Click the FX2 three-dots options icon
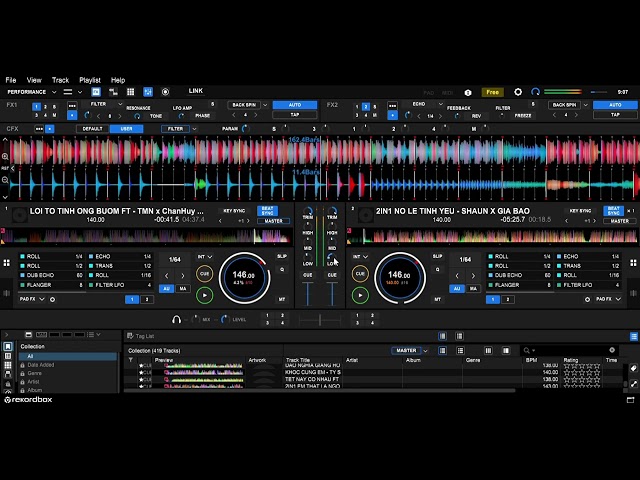 (392, 106)
